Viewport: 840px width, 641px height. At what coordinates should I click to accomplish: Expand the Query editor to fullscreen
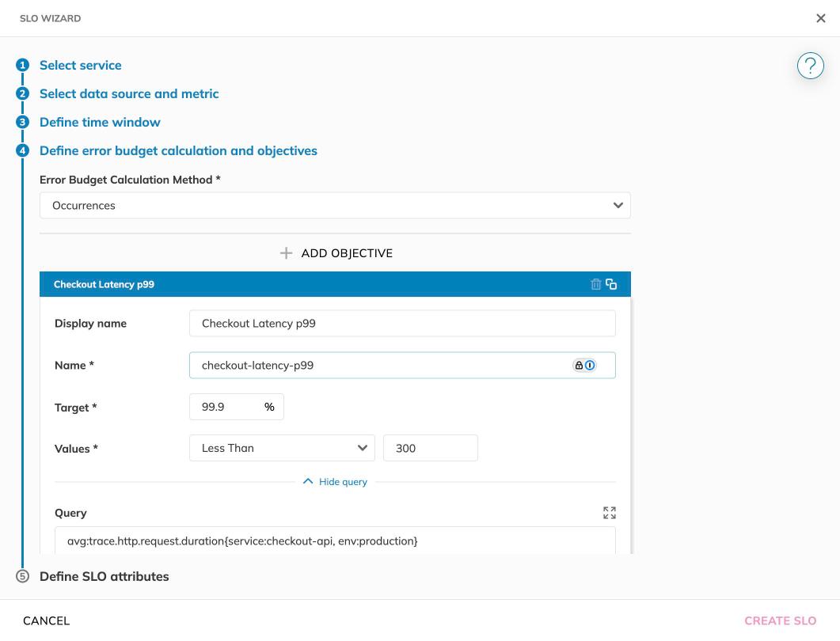coord(609,512)
